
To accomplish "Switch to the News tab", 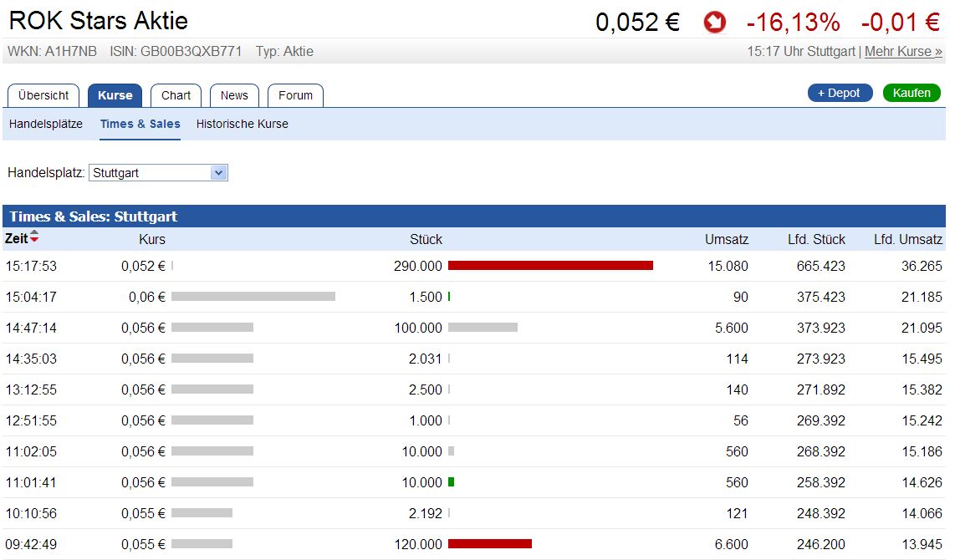I will point(234,95).
